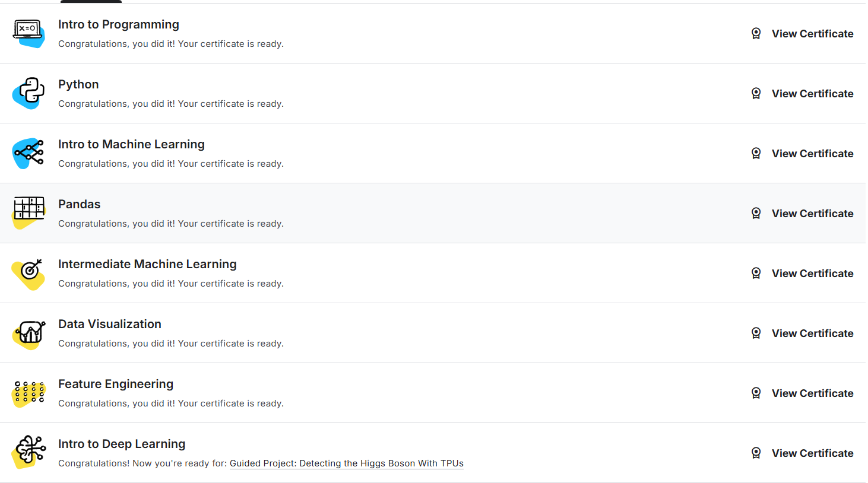View Certificate for Intro to Machine Learning

[x=812, y=154]
